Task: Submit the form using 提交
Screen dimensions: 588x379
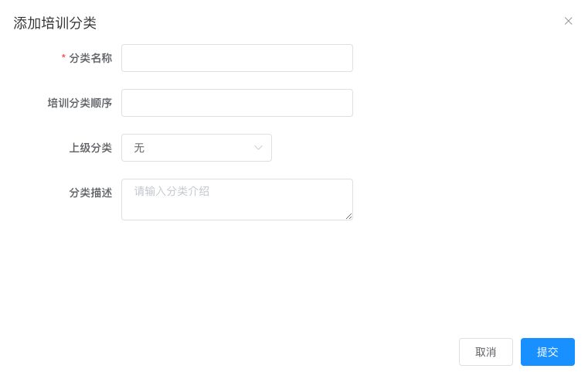Action: pos(548,352)
